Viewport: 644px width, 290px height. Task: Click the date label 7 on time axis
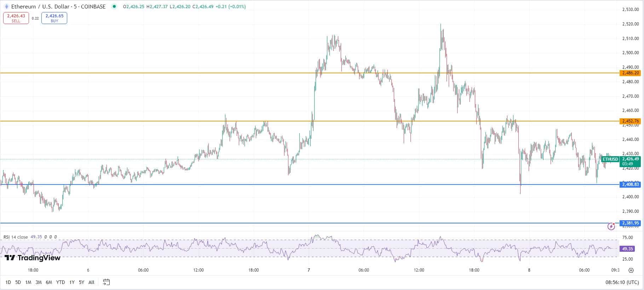click(x=309, y=270)
